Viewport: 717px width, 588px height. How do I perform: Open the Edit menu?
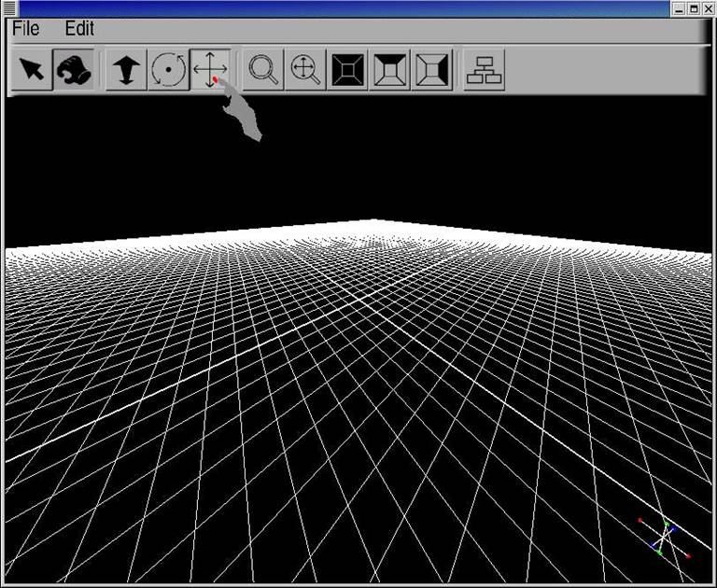pos(79,28)
